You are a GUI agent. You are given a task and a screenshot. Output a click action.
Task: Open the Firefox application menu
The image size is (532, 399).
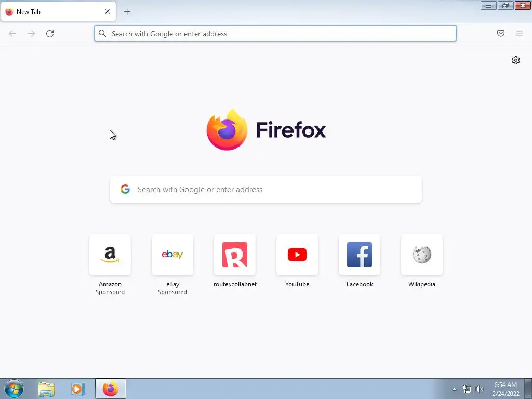point(520,33)
